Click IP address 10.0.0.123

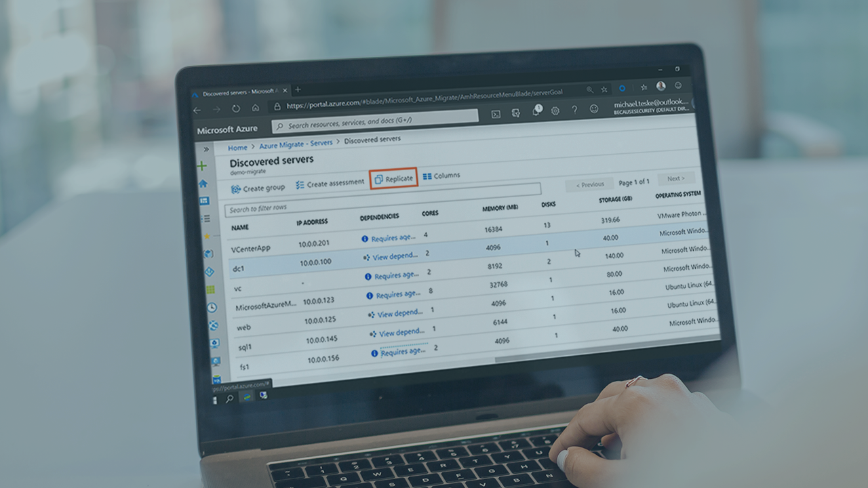319,302
